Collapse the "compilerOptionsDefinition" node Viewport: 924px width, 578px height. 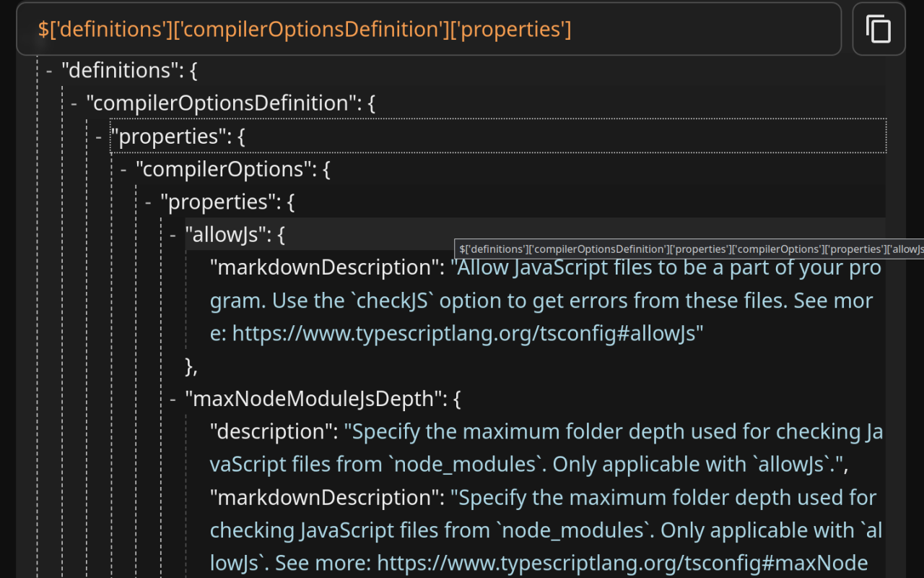(74, 103)
